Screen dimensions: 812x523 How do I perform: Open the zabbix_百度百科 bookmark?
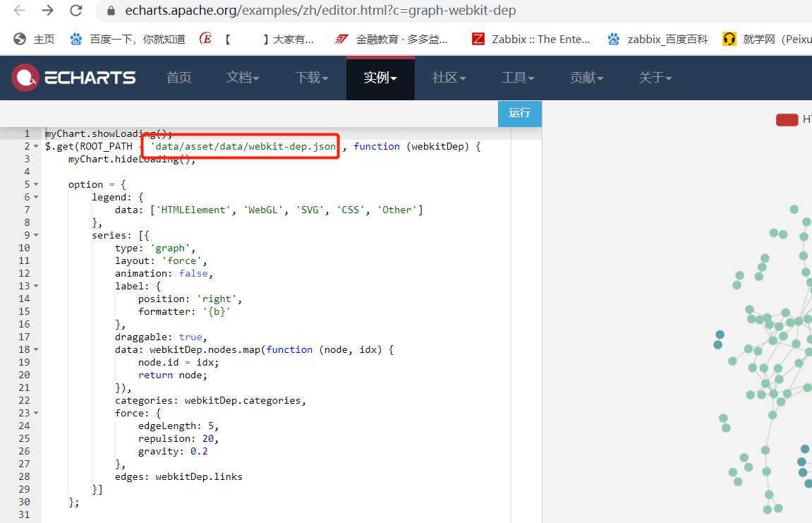pos(658,39)
